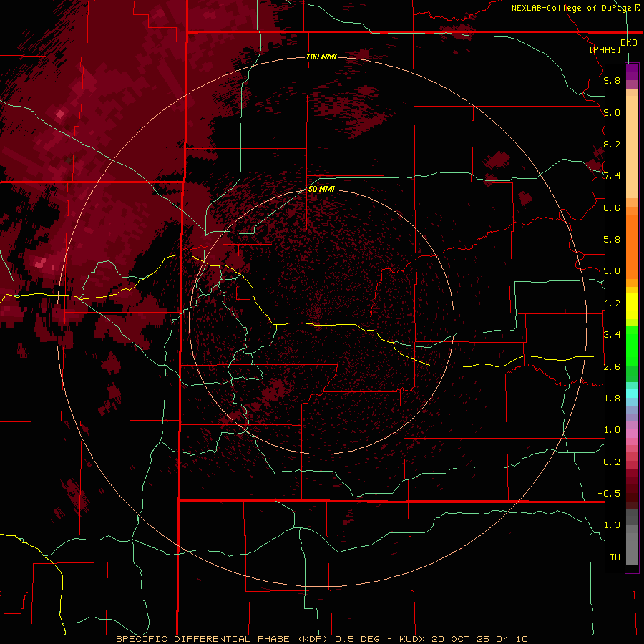Screen dimensions: 644x644
Task: Select the 8.2 legend value
Action: tap(612, 144)
